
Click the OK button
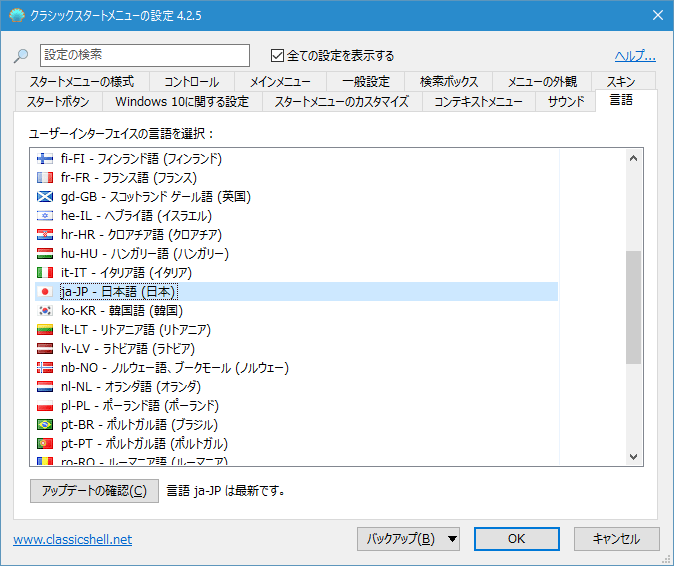point(516,539)
